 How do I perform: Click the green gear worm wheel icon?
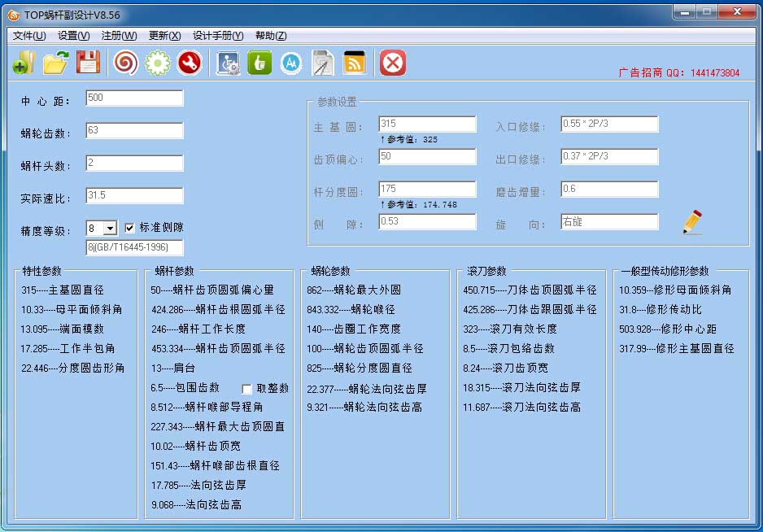(x=158, y=63)
